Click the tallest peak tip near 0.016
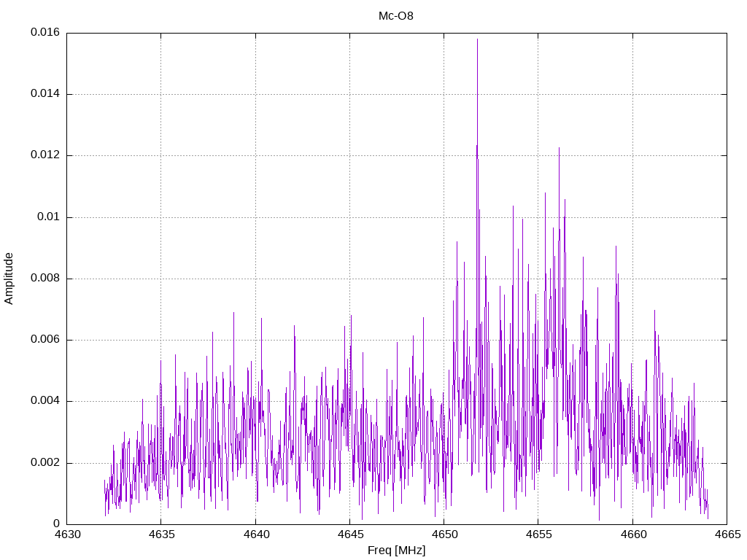The width and height of the screenshot is (747, 560). 477,40
